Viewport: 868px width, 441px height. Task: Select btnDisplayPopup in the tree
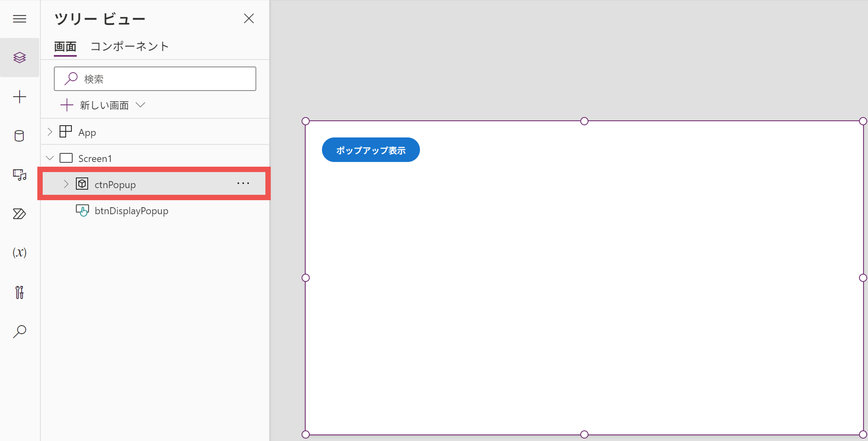[x=131, y=211]
